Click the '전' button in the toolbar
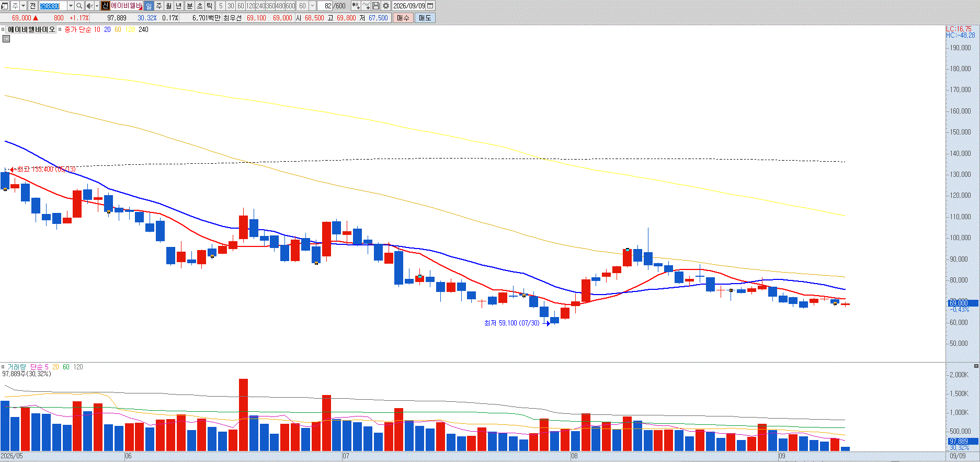Screen dimensions: 980x462 [x=32, y=6]
